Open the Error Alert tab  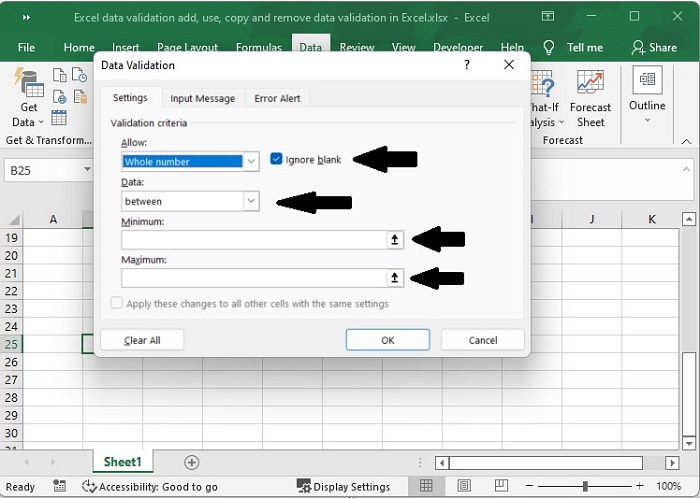click(x=278, y=98)
